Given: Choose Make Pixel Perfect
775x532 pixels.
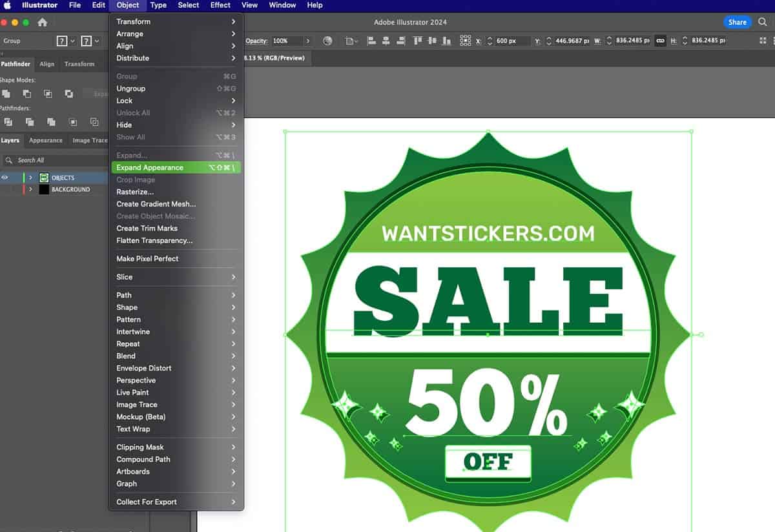Looking at the screenshot, I should 176,258.
